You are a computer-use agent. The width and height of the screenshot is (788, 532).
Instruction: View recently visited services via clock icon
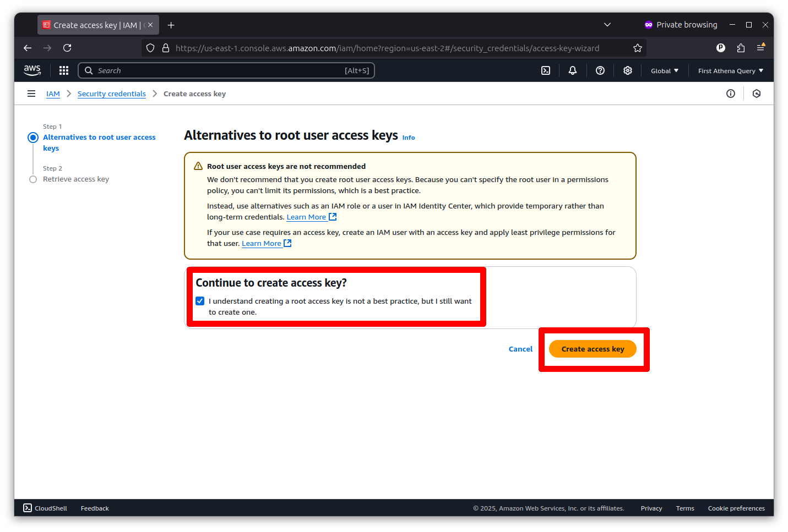pos(757,94)
